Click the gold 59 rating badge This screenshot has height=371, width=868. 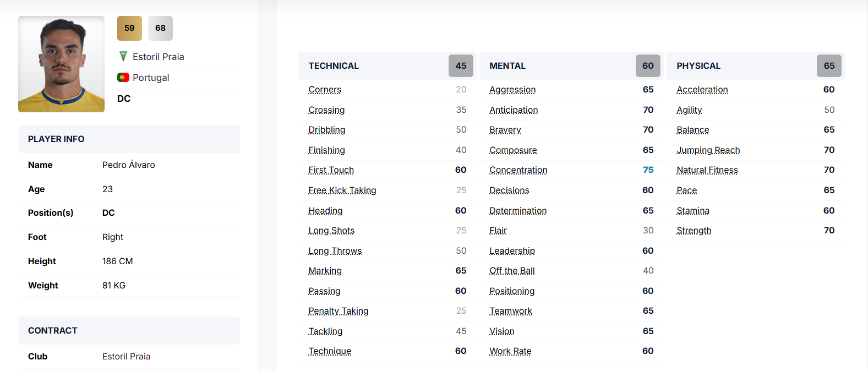coord(129,28)
